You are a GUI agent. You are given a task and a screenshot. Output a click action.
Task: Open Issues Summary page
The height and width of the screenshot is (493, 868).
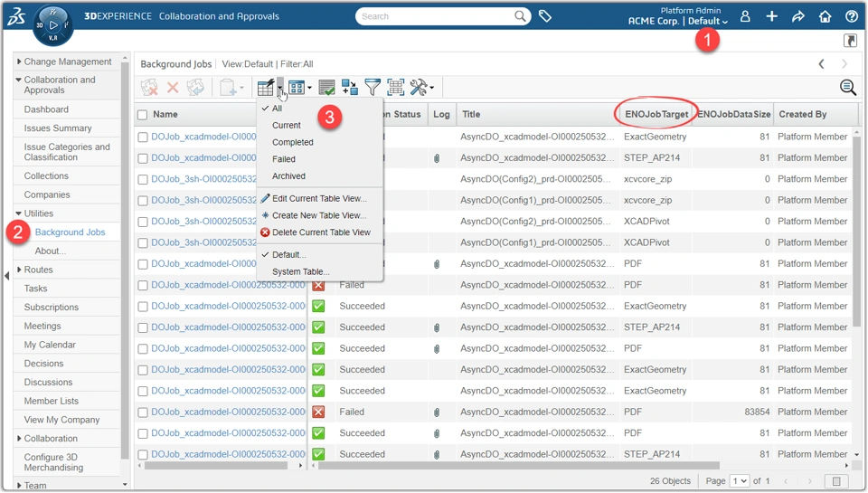[58, 128]
